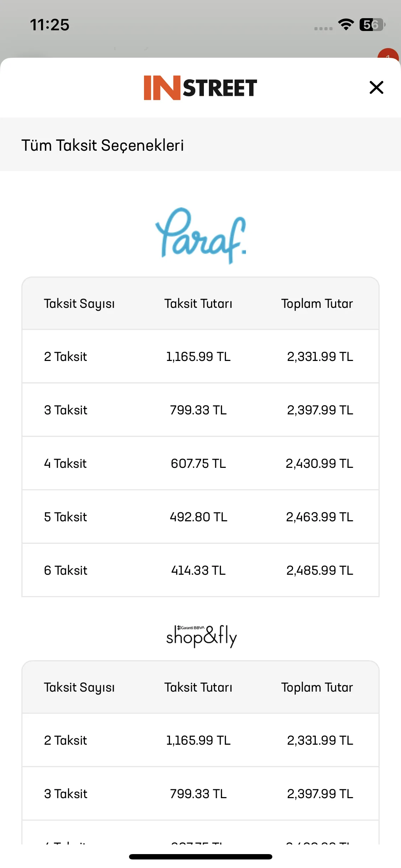Select Paraf 3 Taksit row
401x868 pixels.
(x=200, y=410)
